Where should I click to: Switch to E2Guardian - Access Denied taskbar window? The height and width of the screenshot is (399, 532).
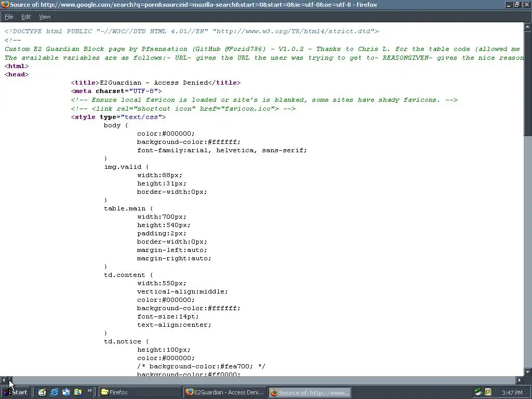pos(224,392)
